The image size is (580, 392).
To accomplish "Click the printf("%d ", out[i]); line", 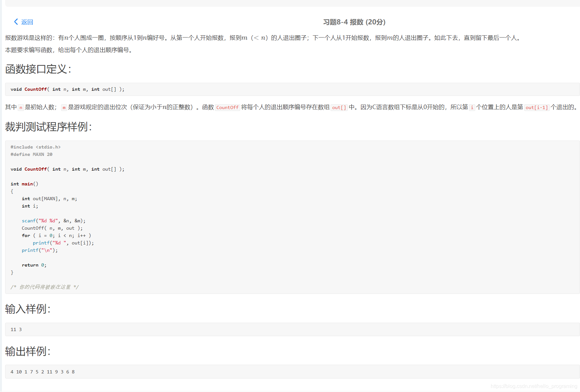I will (63, 243).
